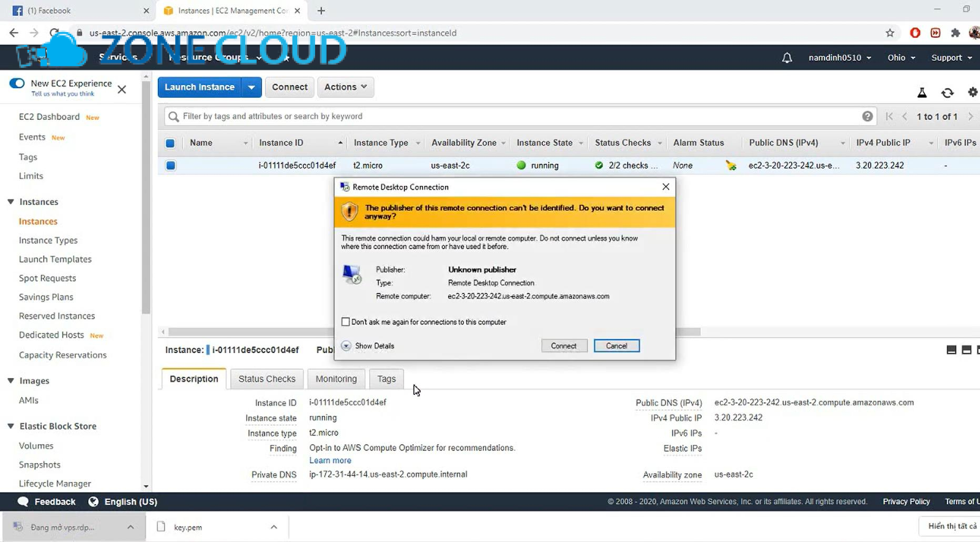Deselect the instance row checkbox
The height and width of the screenshot is (542, 980).
[x=170, y=165]
